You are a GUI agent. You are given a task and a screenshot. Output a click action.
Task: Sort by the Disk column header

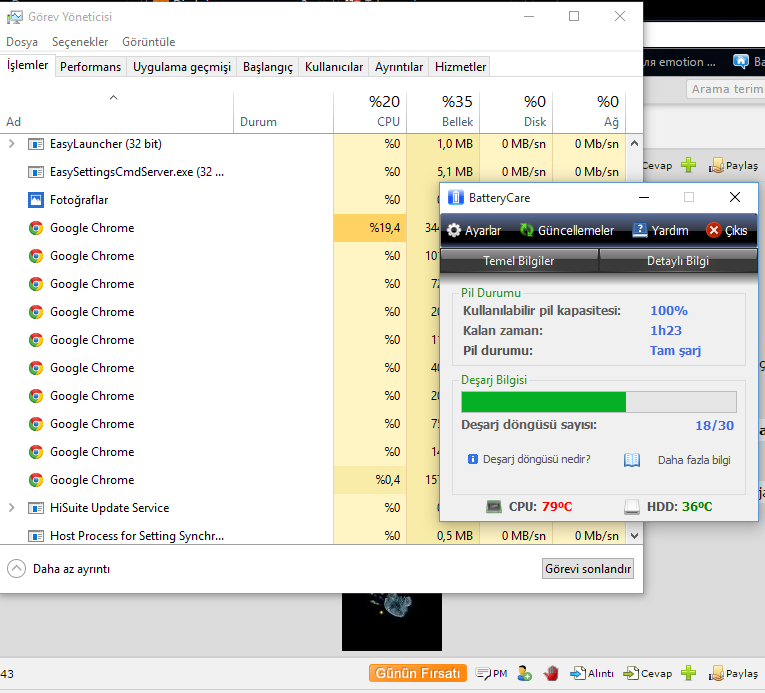tap(516, 111)
